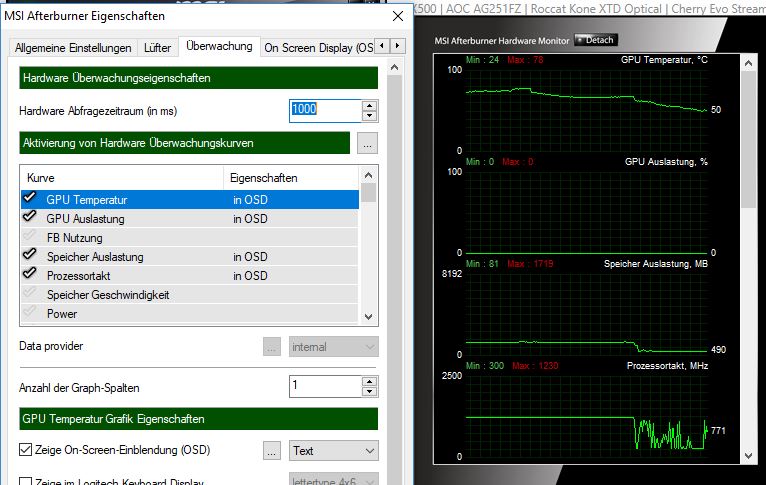Screen dimensions: 766x485
Task: Open the Allgemeine Einstellungen tab
Action: click(73, 48)
